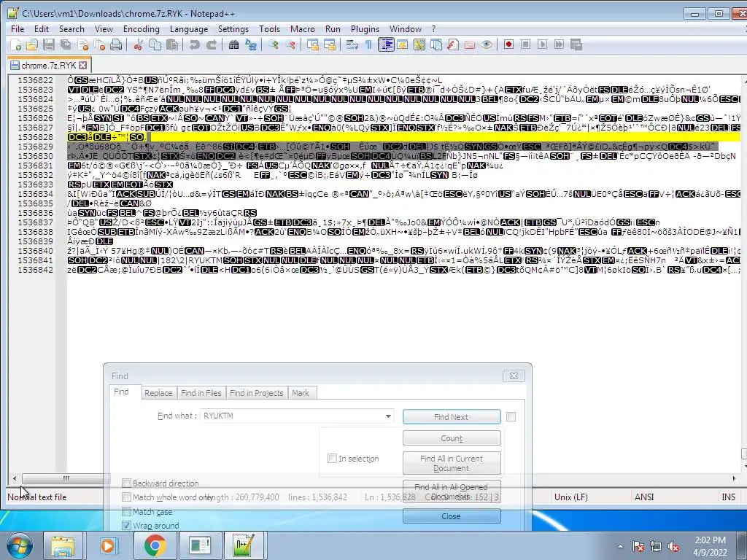Toggle Word Wrap toolbar icon
Screen dimensions: 747x560
point(352,44)
